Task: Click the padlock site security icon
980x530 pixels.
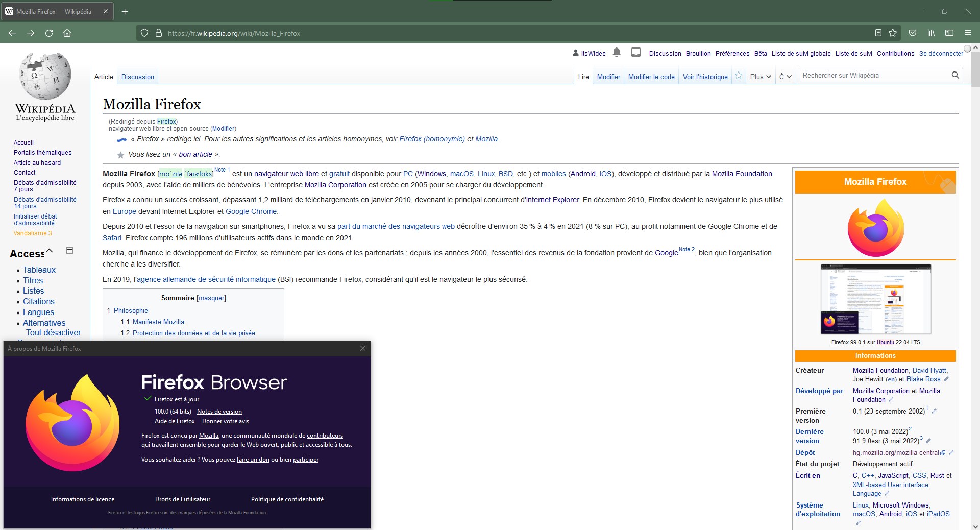Action: click(x=159, y=33)
